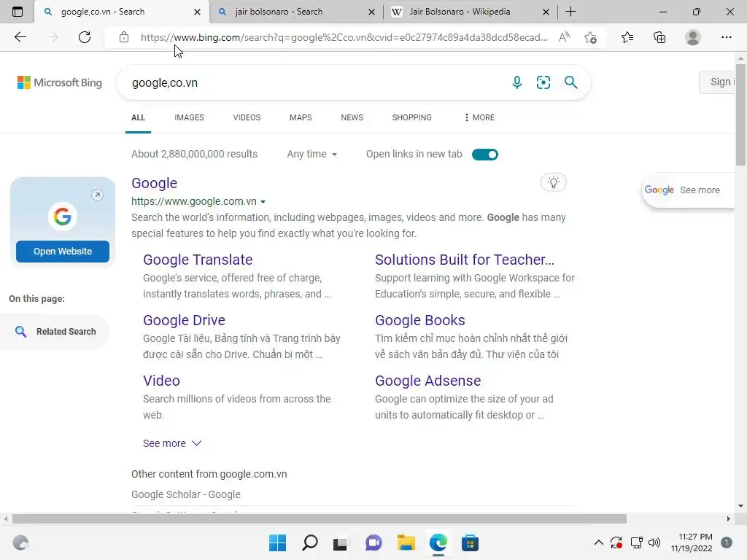The width and height of the screenshot is (747, 560).
Task: Click the horizontal scrollbar thumb
Action: 320,518
